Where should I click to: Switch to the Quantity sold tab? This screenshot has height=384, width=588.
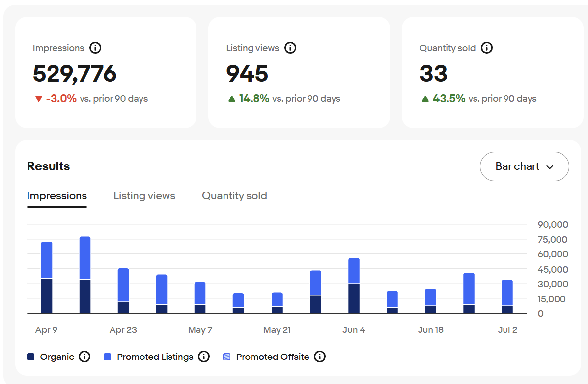point(234,196)
